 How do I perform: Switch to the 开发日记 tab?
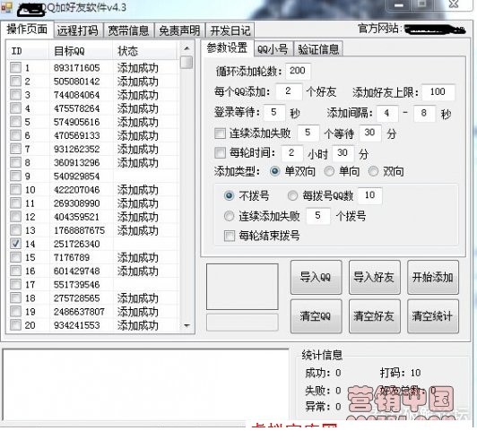(x=230, y=30)
